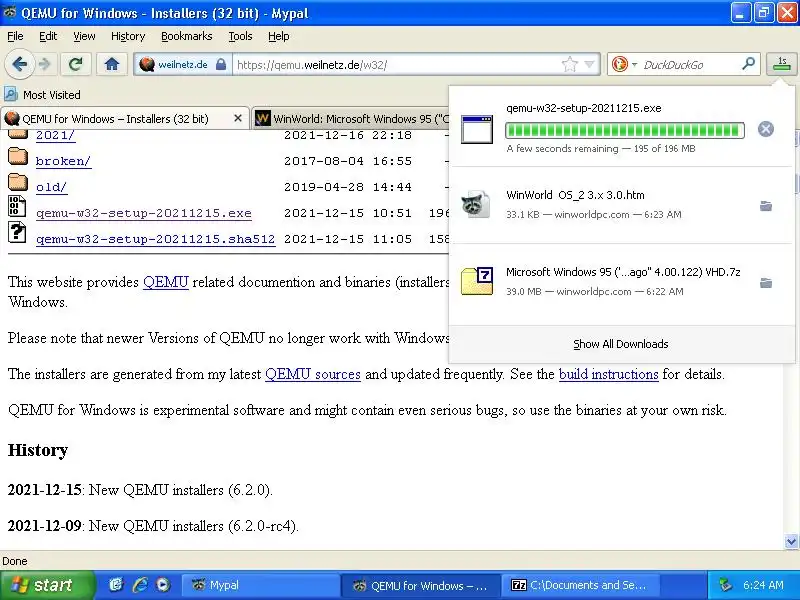Click the system tray icon beside the clock
The width and height of the screenshot is (800, 600).
(x=725, y=585)
